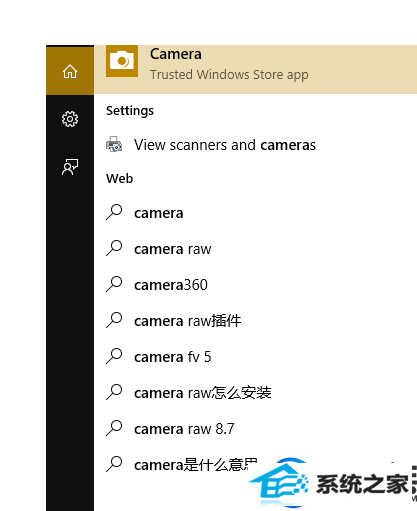This screenshot has width=417, height=511.
Task: Click magnifier icon beside "camera fv 5"
Action: click(x=114, y=356)
